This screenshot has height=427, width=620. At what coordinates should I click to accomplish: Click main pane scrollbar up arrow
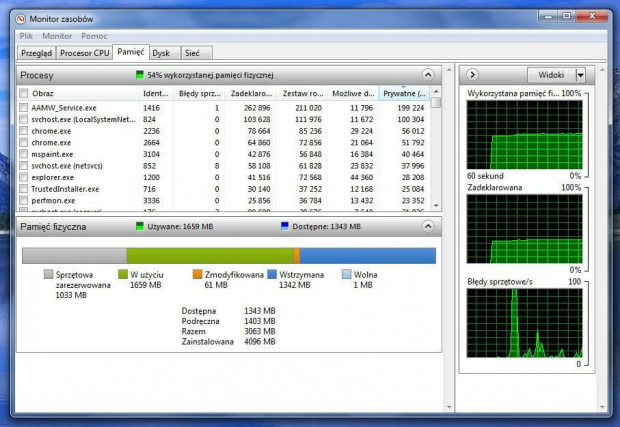[449, 70]
